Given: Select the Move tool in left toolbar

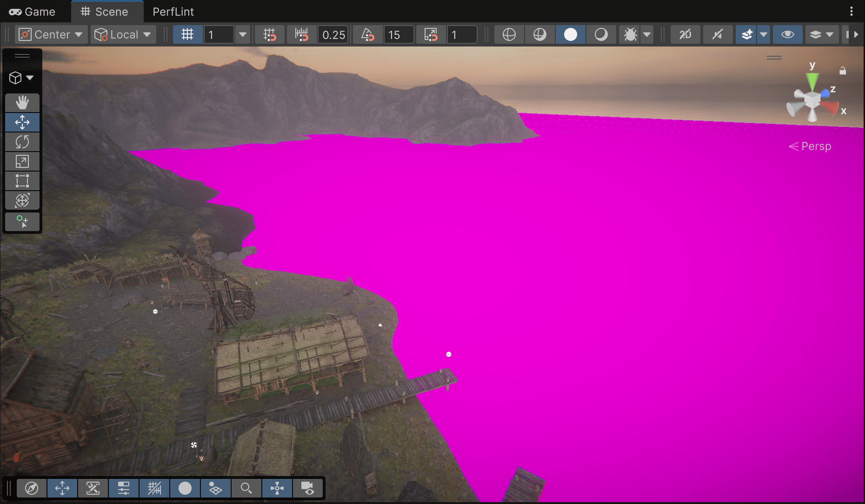Looking at the screenshot, I should [x=22, y=122].
